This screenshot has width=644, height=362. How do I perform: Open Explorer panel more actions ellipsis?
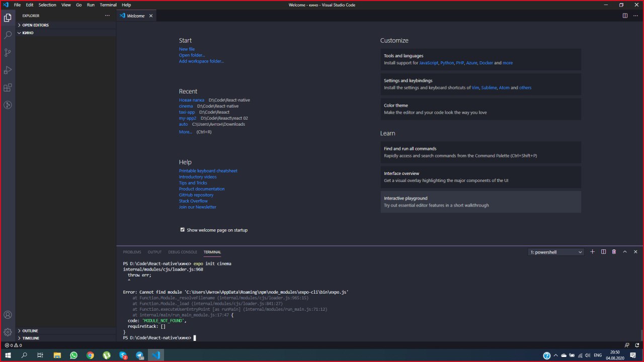coord(107,16)
